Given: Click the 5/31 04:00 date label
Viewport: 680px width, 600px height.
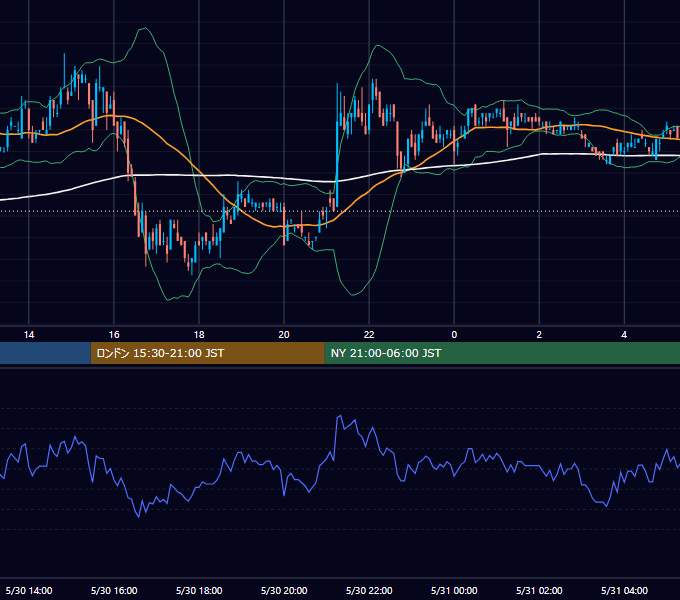Looking at the screenshot, I should [x=624, y=590].
